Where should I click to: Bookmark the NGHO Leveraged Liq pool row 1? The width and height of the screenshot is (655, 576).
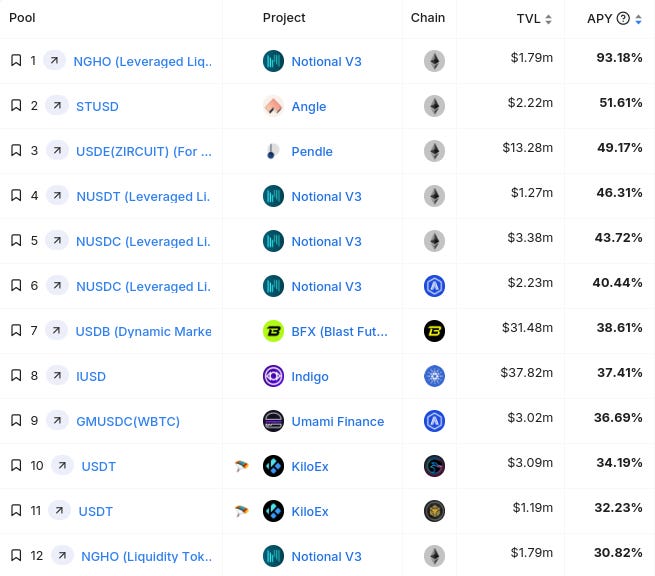[16, 60]
